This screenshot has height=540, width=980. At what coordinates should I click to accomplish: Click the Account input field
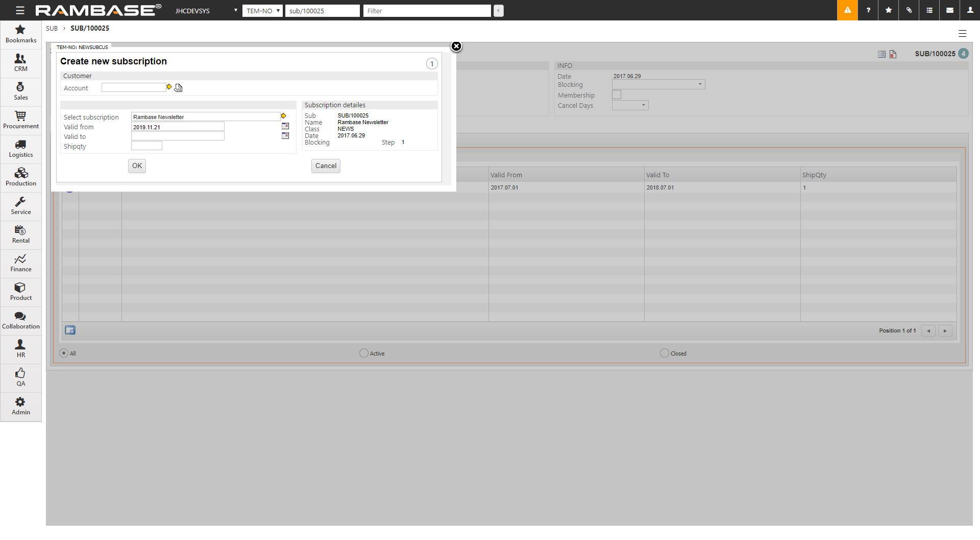133,88
